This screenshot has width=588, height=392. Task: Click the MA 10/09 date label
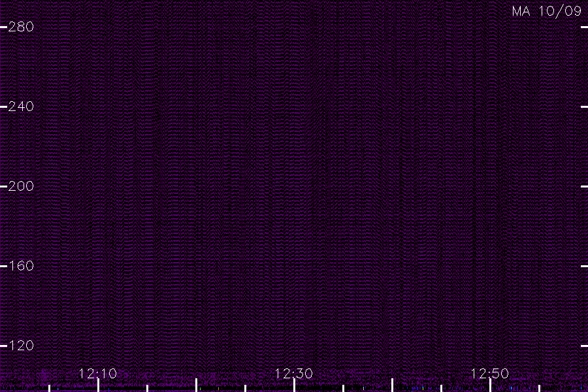coord(547,11)
